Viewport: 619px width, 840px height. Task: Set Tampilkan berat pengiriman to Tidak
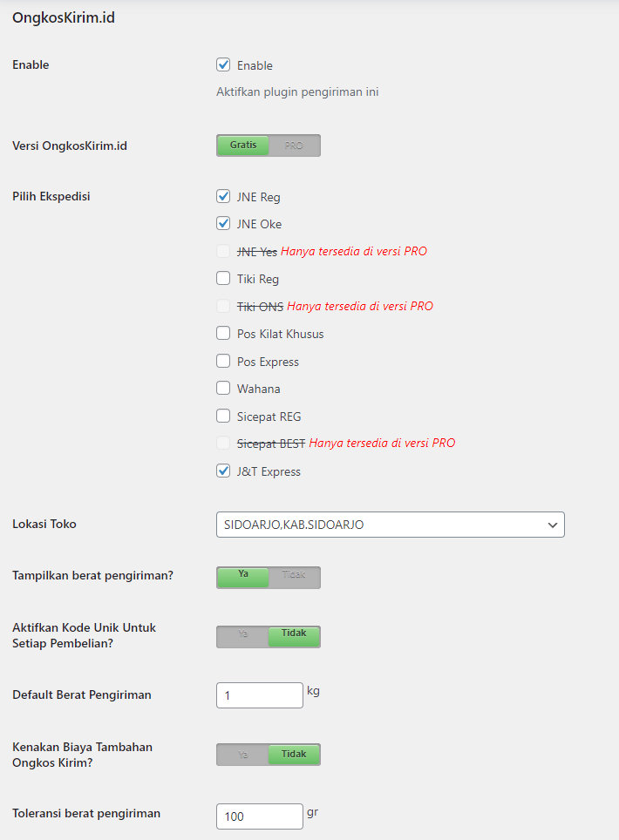tap(294, 575)
